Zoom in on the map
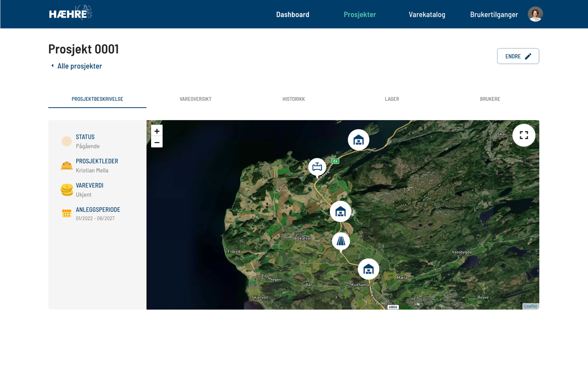Viewport: 588px width, 366px height. tap(157, 131)
